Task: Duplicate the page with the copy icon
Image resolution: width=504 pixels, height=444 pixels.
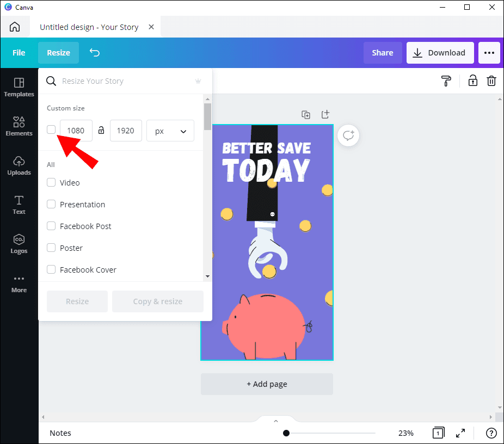Action: (x=306, y=114)
